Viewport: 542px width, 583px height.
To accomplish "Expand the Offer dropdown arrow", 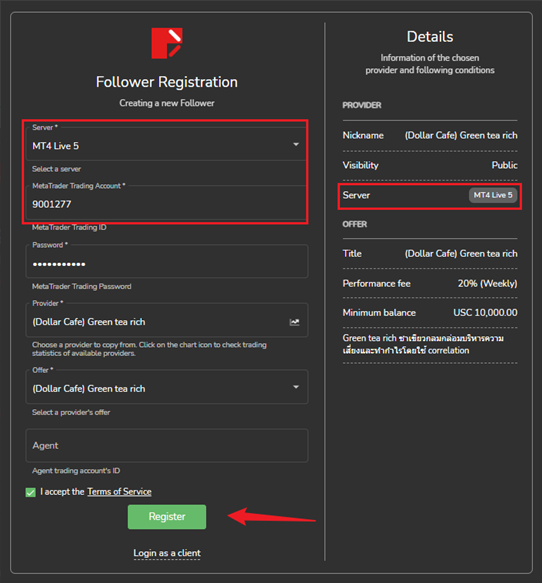I will [x=296, y=387].
